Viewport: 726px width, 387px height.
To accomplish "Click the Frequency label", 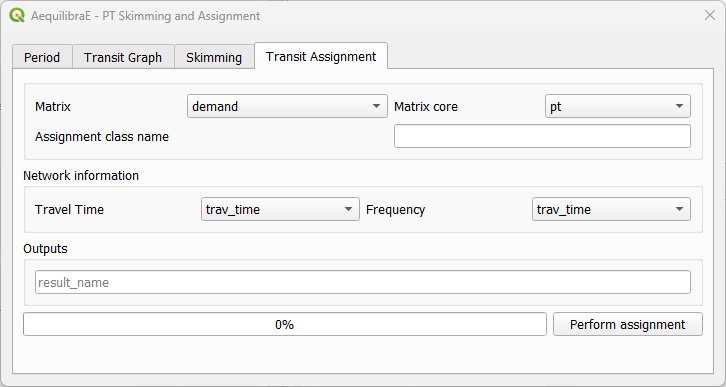I will [395, 210].
